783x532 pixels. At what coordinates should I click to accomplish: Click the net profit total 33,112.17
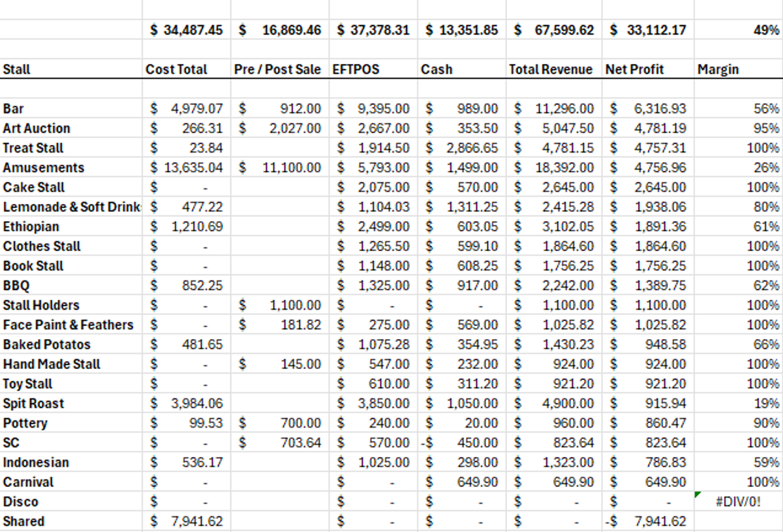pos(648,30)
